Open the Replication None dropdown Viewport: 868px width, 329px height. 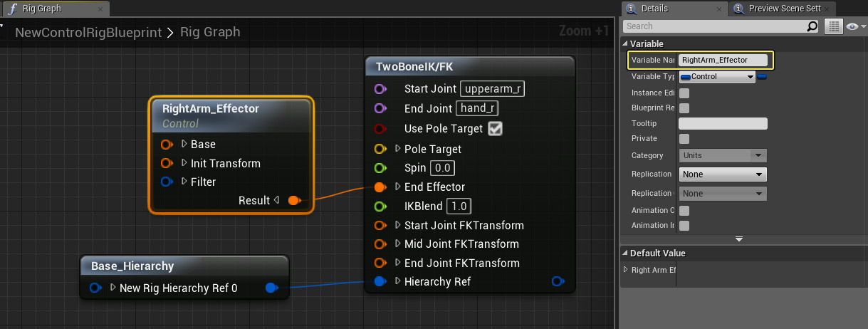tap(723, 174)
